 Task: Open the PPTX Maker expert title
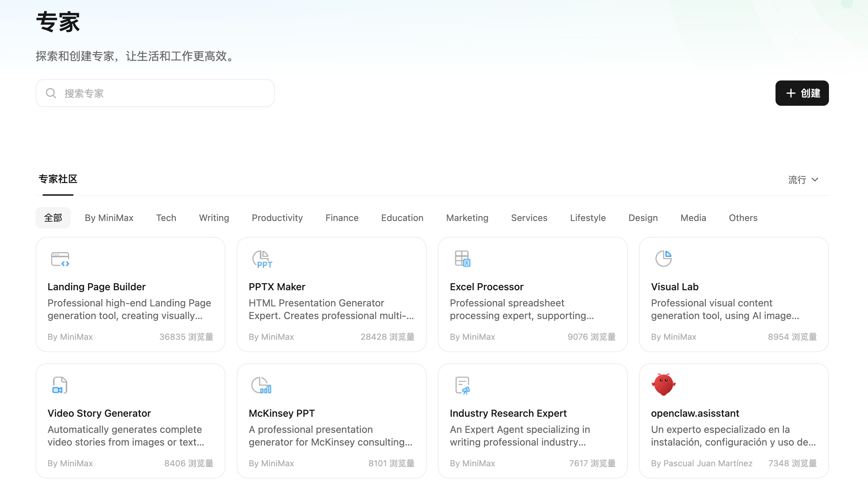tap(277, 287)
